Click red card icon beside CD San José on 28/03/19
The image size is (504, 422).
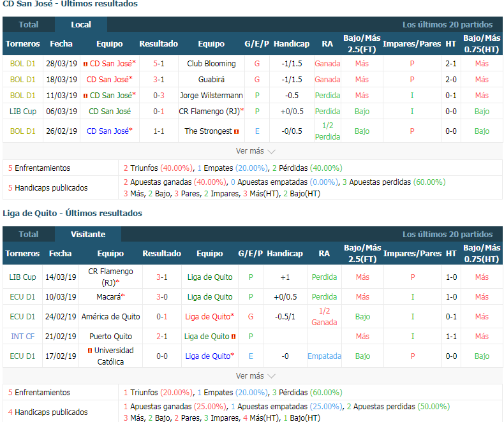85,64
